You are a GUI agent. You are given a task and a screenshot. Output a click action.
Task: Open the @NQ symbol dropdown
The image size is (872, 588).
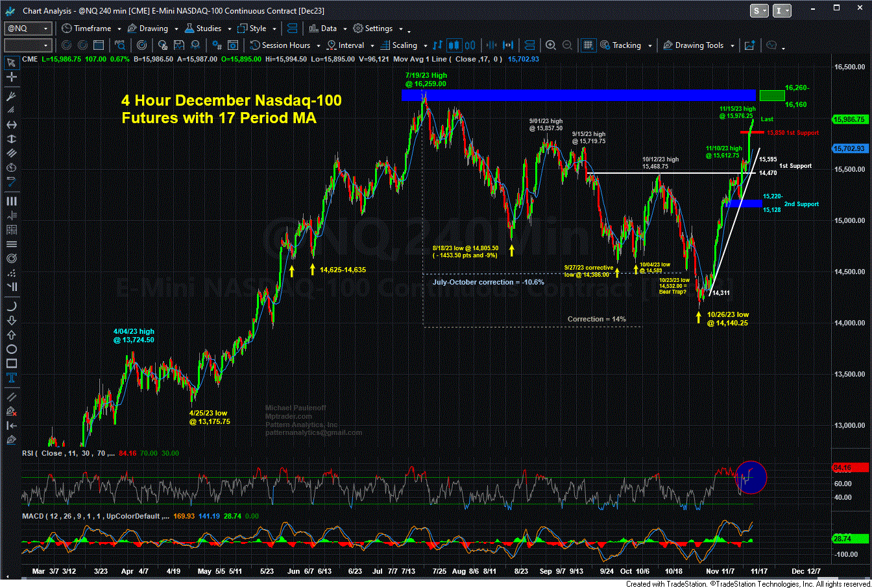point(45,29)
